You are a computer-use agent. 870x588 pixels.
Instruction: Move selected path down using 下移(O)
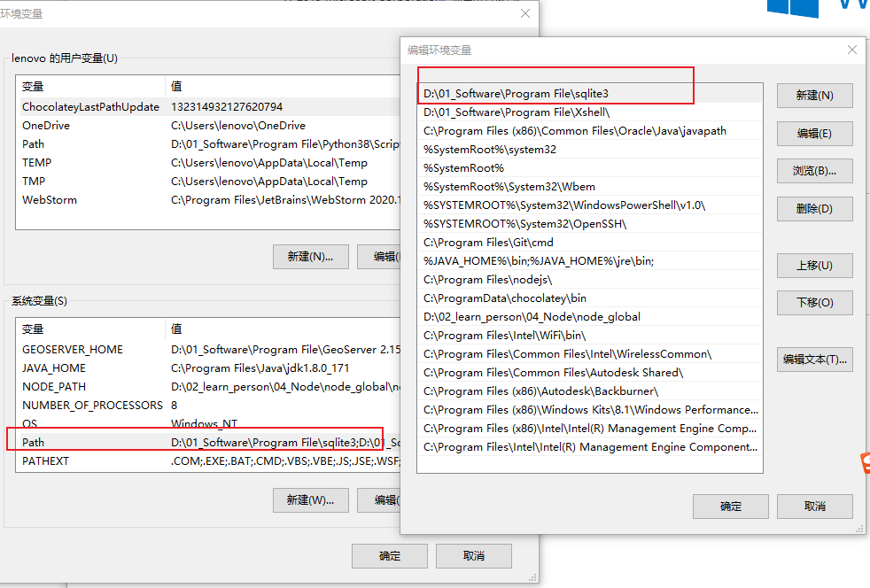[814, 302]
